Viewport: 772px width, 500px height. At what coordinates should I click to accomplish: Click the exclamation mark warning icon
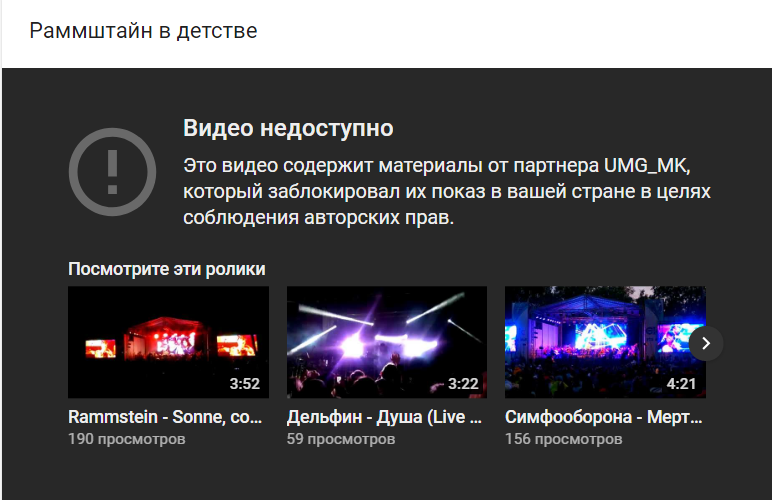[x=112, y=172]
